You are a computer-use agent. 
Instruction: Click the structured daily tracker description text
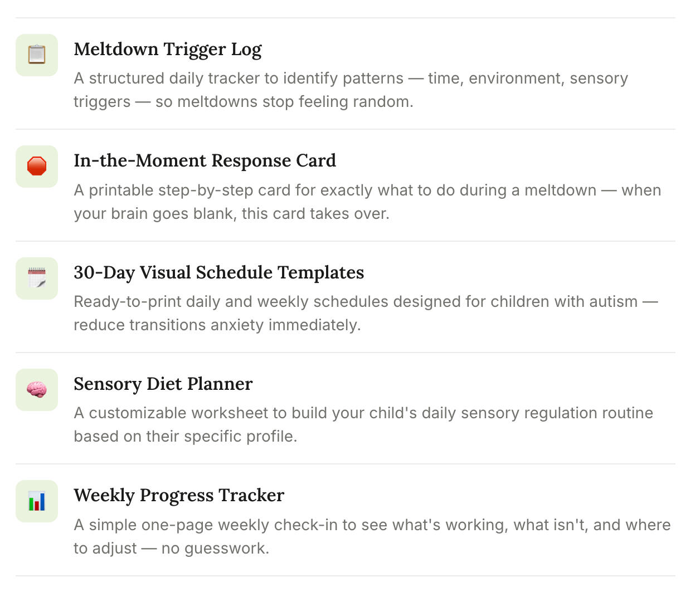pos(351,90)
